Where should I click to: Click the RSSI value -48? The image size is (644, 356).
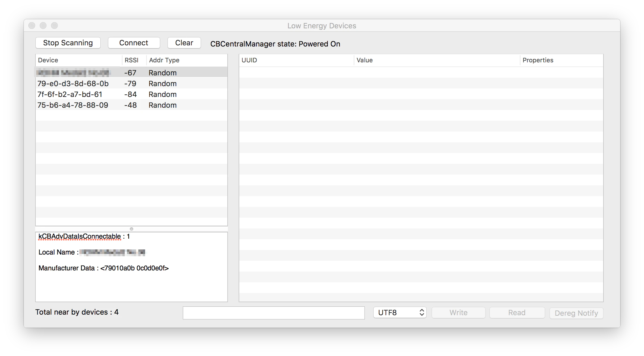130,105
